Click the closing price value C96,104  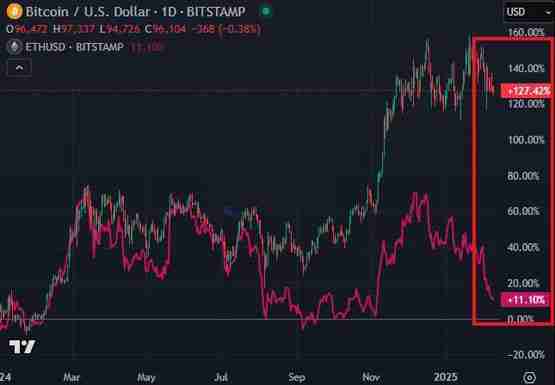tap(165, 29)
